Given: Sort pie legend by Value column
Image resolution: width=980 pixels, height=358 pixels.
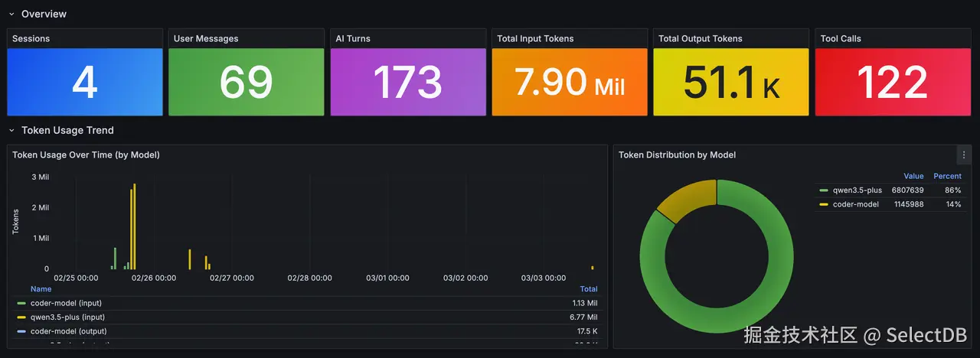Looking at the screenshot, I should [x=913, y=176].
